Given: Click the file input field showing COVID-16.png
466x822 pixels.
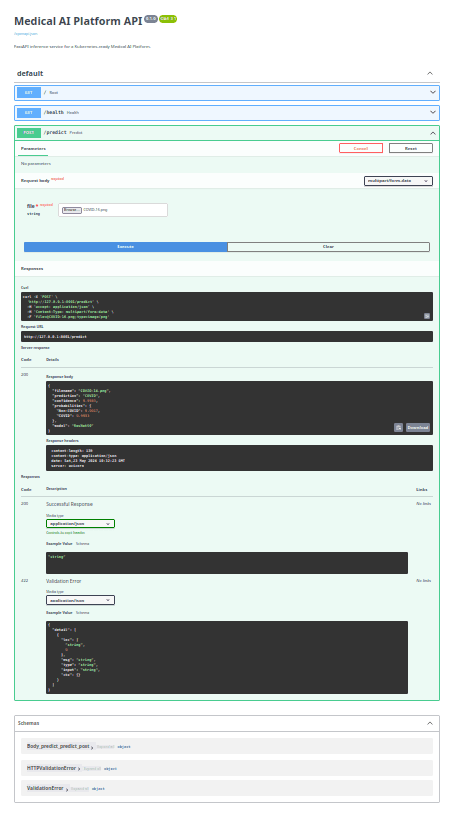Looking at the screenshot, I should tap(113, 210).
